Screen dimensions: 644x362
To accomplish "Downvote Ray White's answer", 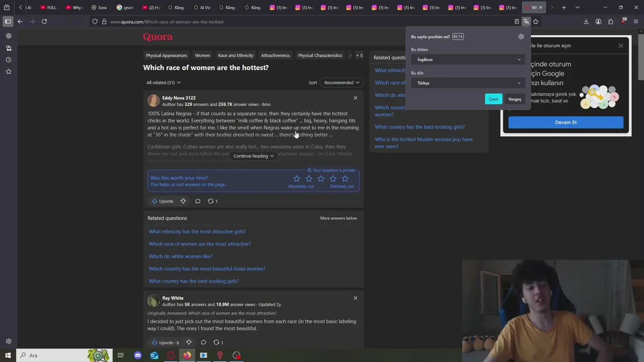I will pyautogui.click(x=189, y=342).
